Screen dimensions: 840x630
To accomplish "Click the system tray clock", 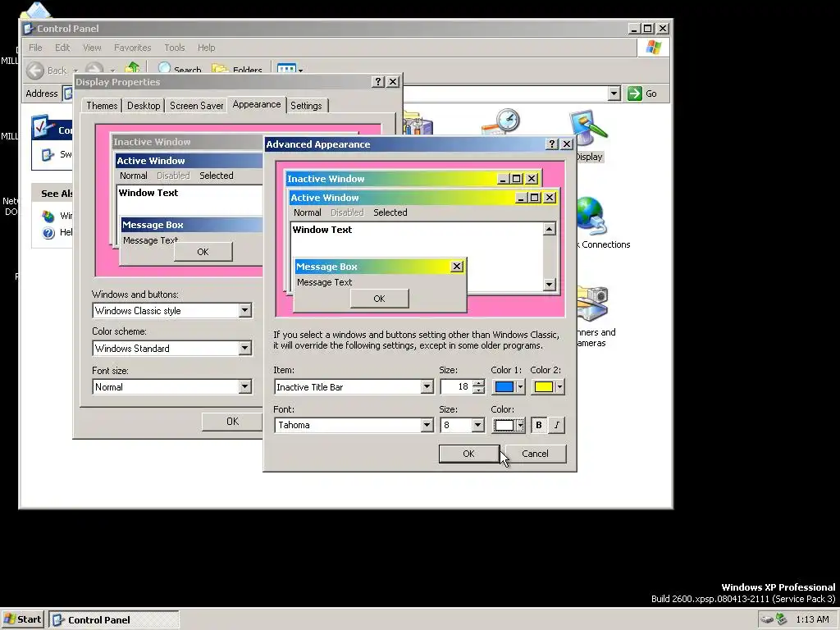I will 812,619.
